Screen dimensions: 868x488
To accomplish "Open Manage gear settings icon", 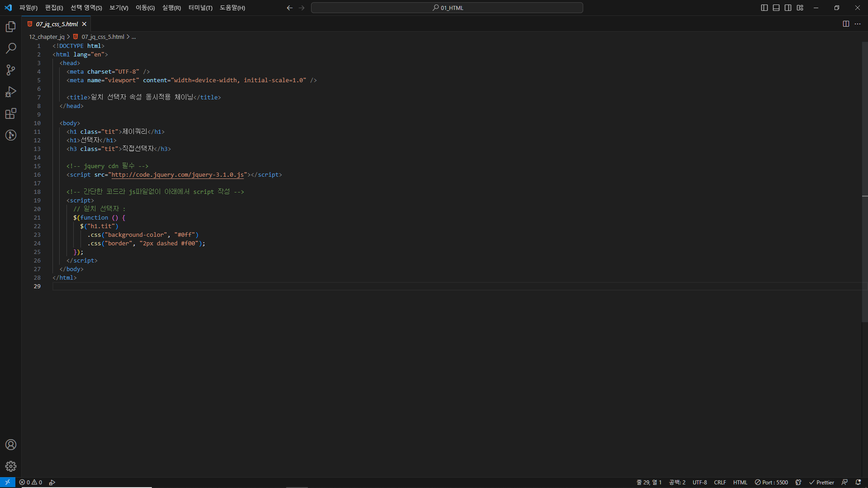I will point(11,466).
